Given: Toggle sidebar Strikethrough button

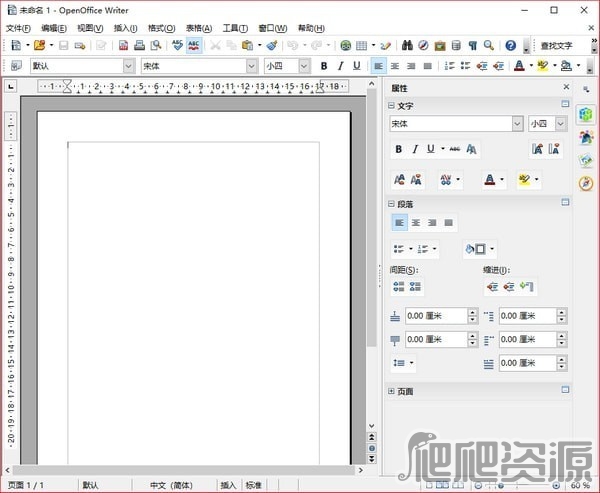Looking at the screenshot, I should (x=455, y=149).
